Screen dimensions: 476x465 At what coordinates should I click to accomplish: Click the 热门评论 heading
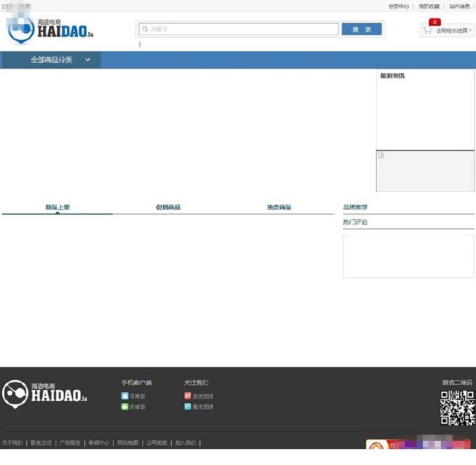(x=355, y=222)
